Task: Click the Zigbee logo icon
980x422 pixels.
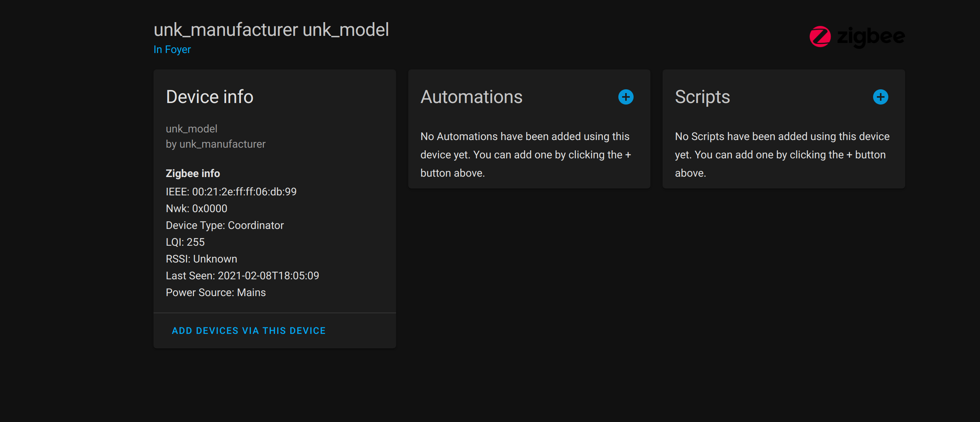Action: [857, 36]
